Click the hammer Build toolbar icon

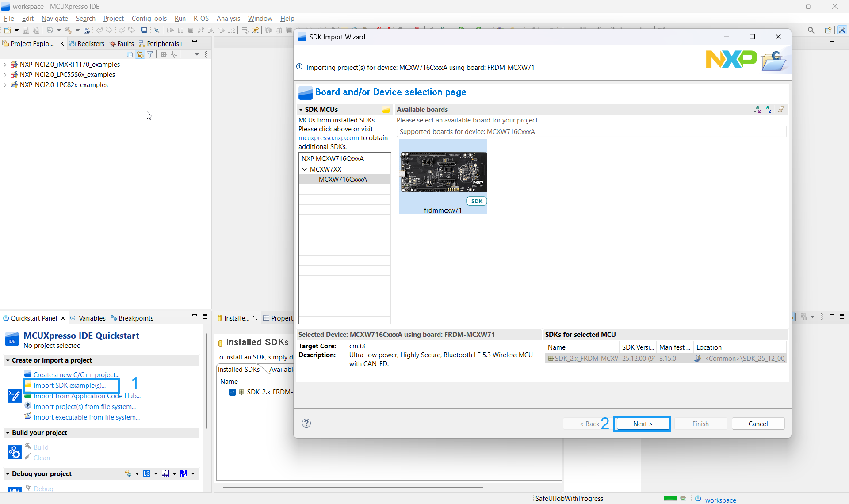tap(68, 30)
